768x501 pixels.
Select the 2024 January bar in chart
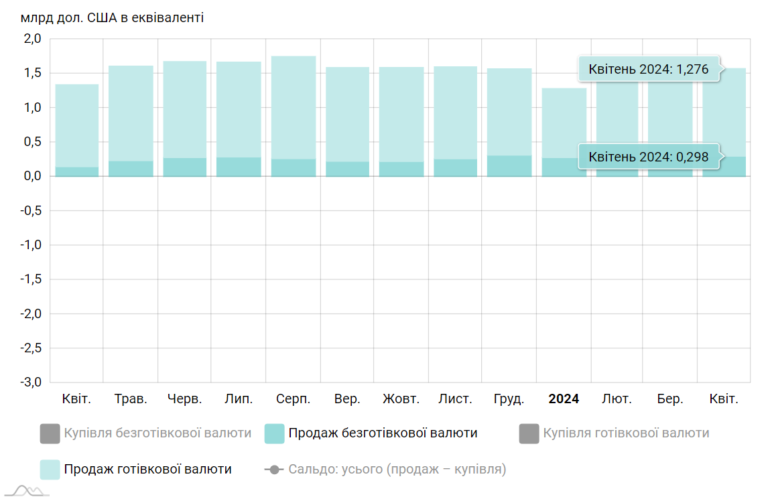[x=564, y=132]
